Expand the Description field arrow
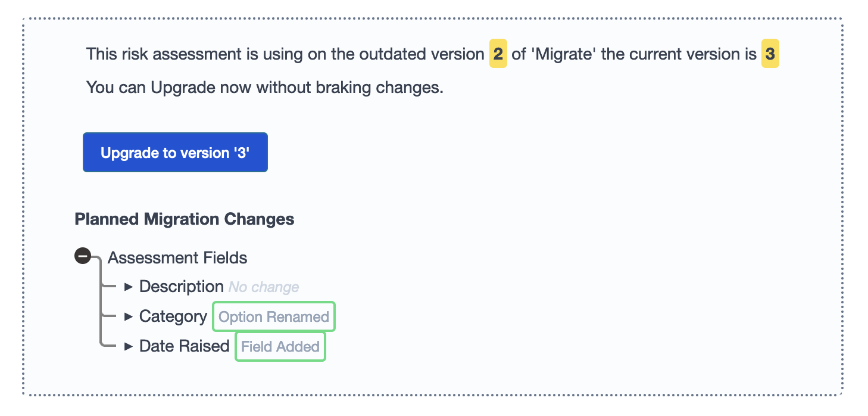Screen dimensions: 868x416 128,287
